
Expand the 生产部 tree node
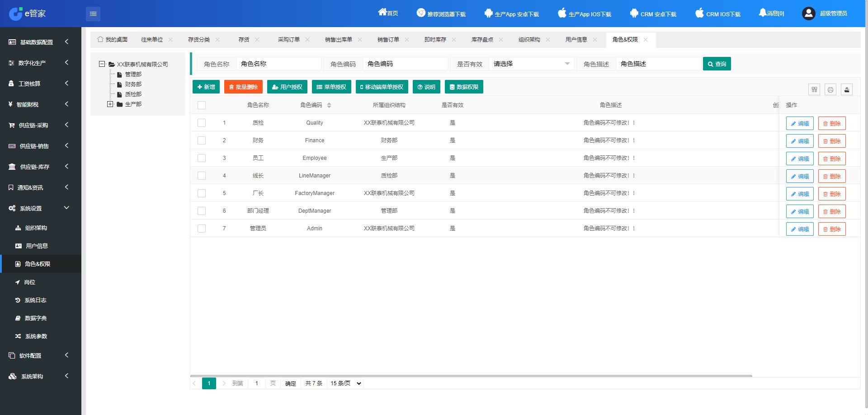coord(110,104)
